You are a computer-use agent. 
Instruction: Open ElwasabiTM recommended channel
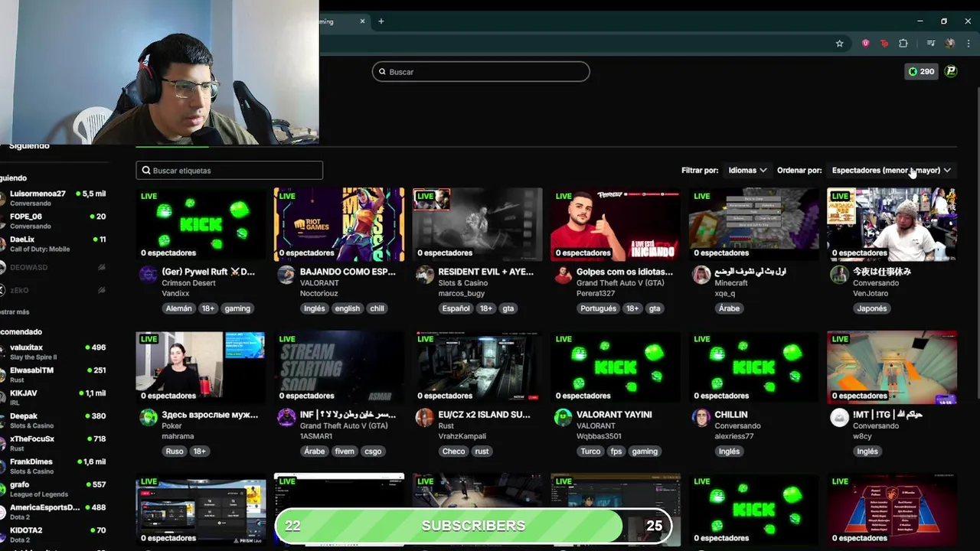tap(54, 375)
